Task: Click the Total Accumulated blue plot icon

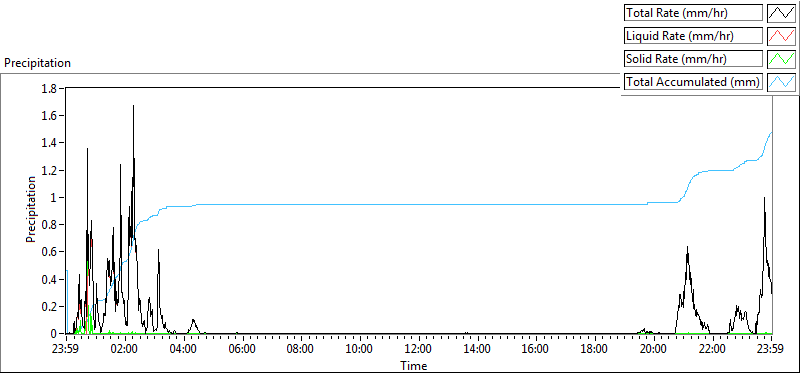Action: coord(781,82)
